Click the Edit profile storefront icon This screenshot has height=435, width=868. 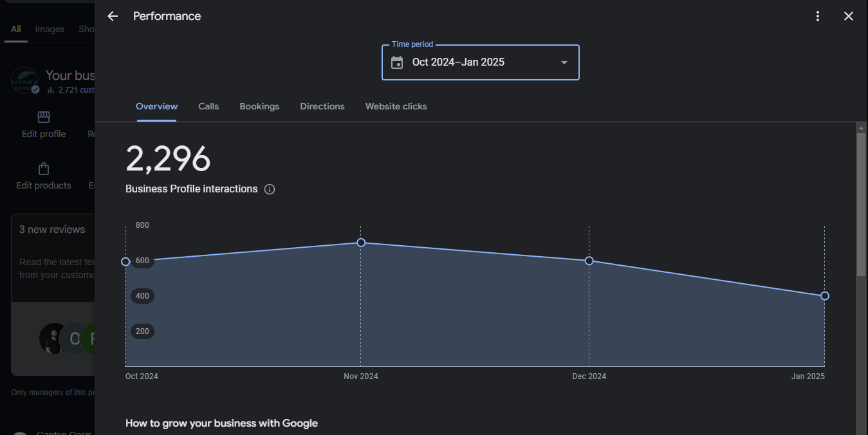point(44,117)
